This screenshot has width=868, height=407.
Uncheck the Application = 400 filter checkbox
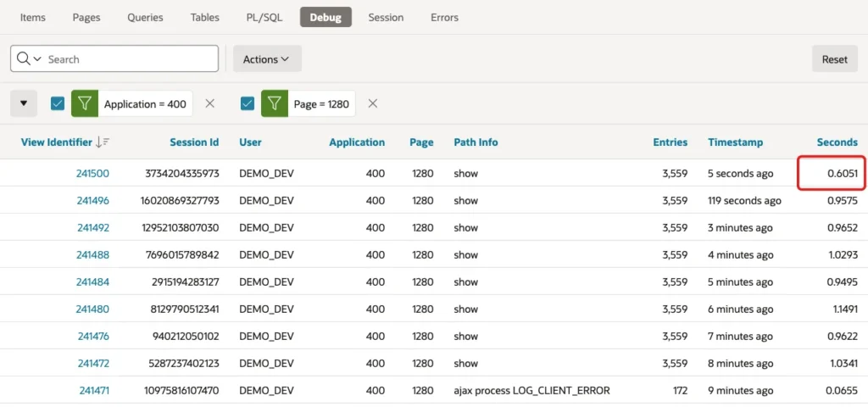(x=58, y=103)
